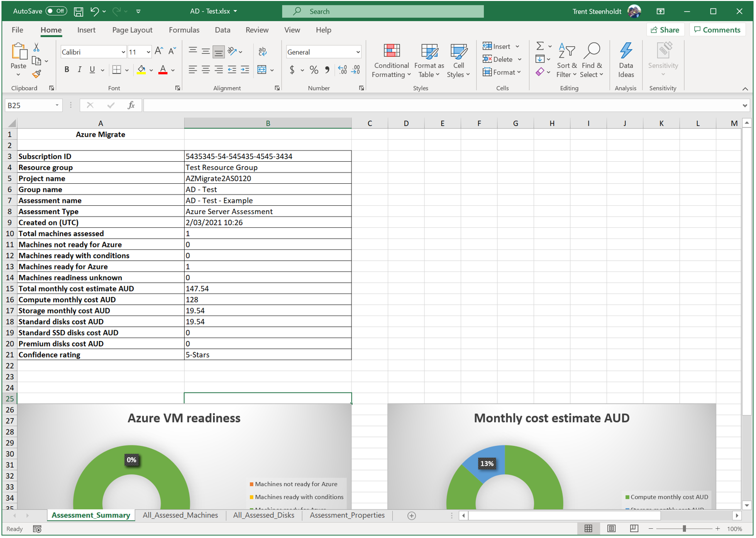Screen dimensions: 756x538
Task: Select the Format Painter brush icon
Action: point(36,74)
